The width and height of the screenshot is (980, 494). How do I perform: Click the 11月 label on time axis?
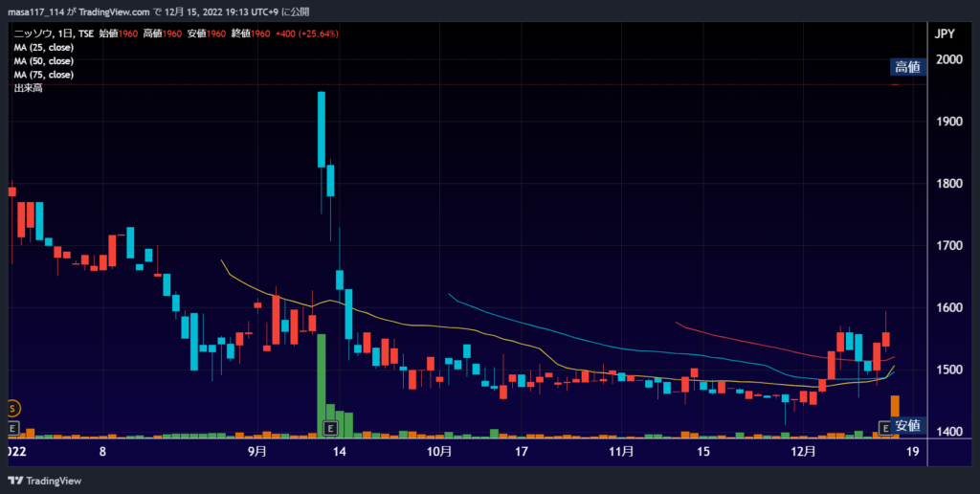click(x=620, y=452)
